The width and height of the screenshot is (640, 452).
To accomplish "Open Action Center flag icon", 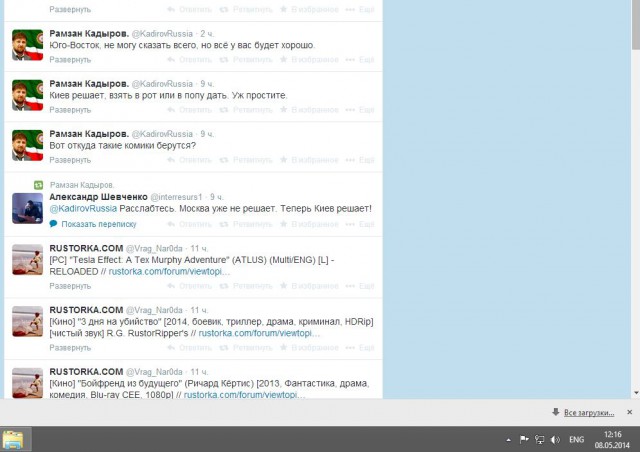I will pyautogui.click(x=524, y=440).
